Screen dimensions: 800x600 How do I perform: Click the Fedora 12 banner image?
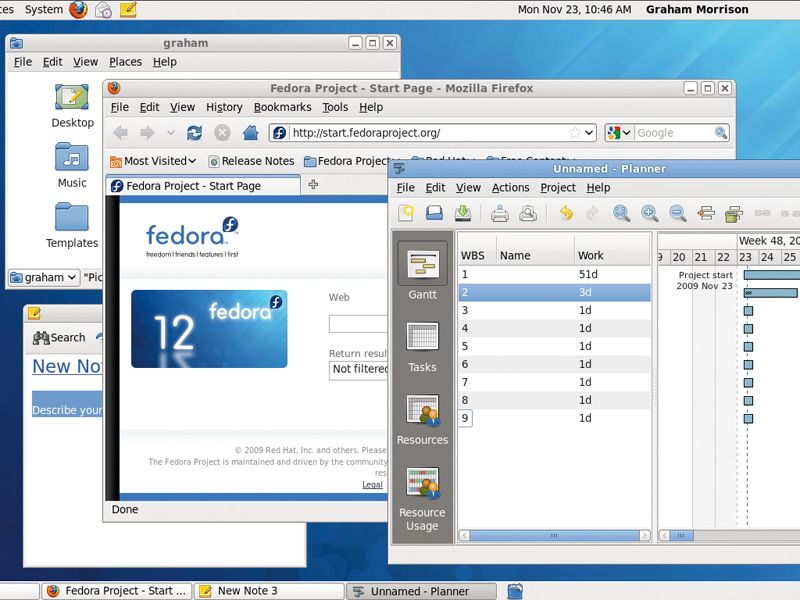[x=209, y=329]
